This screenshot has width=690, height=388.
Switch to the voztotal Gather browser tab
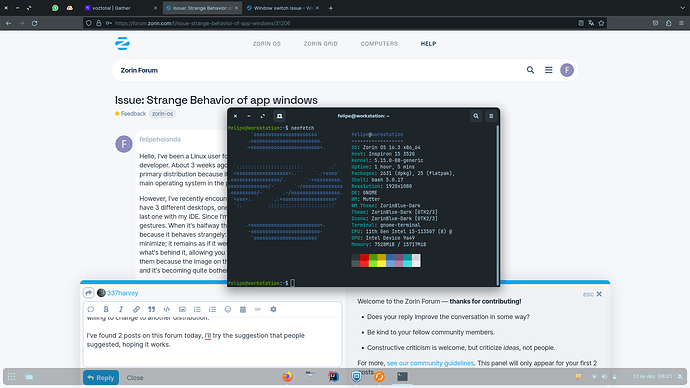[x=121, y=8]
